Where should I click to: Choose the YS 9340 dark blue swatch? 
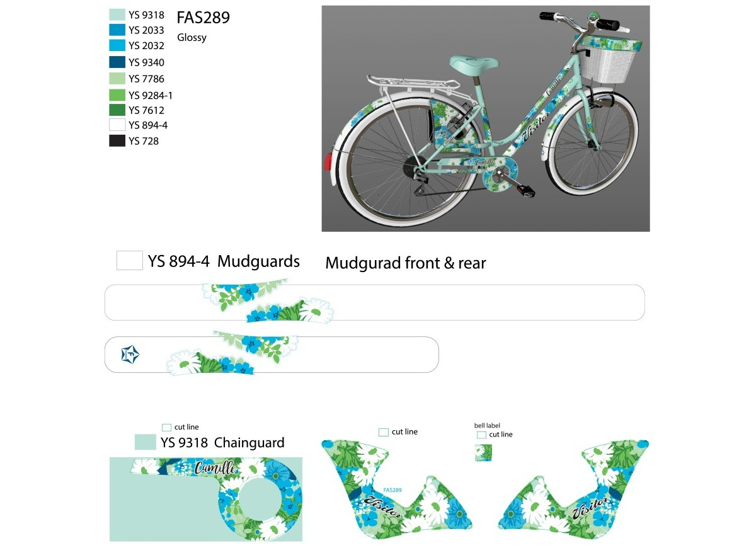click(117, 62)
